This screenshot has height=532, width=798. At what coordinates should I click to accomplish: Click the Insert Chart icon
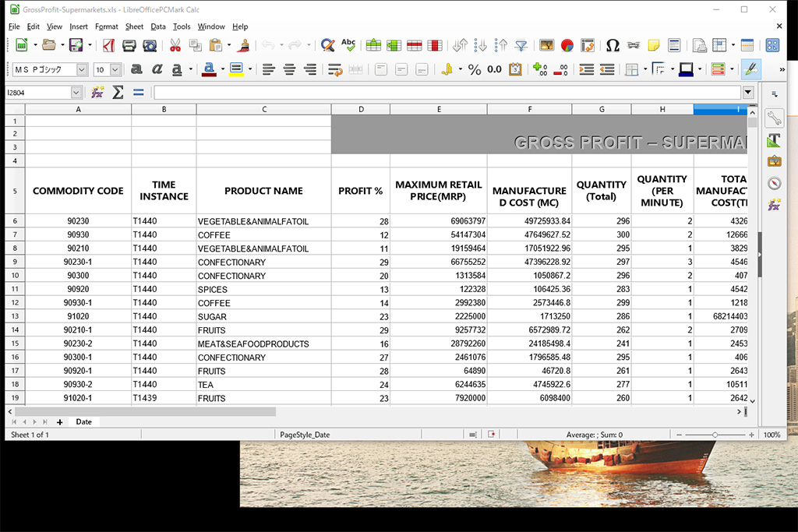(x=567, y=45)
